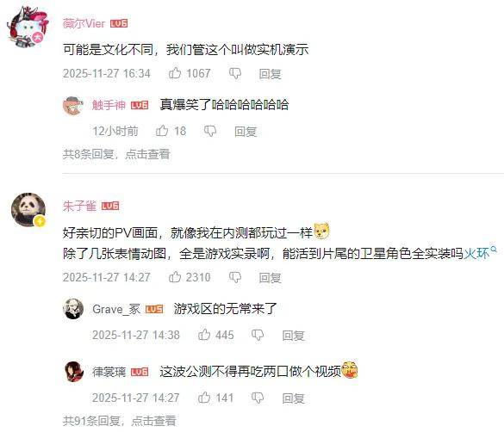504x432 pixels.
Task: Open 触手神's username profile link
Action: point(109,105)
